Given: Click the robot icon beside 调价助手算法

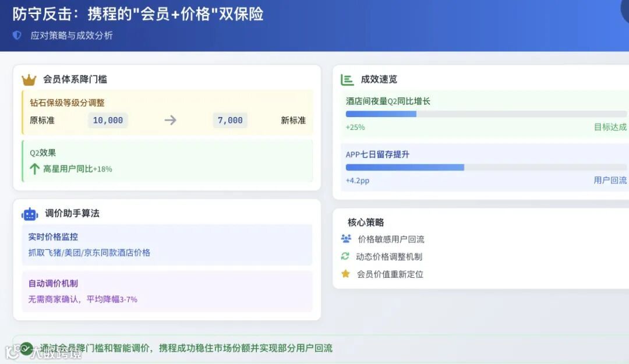Looking at the screenshot, I should click(x=30, y=214).
